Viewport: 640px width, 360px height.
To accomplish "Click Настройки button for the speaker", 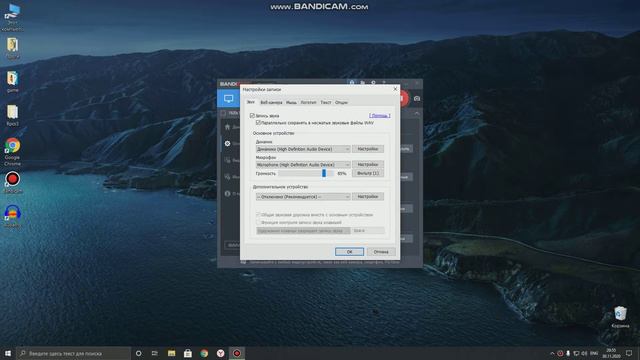I will [368, 149].
